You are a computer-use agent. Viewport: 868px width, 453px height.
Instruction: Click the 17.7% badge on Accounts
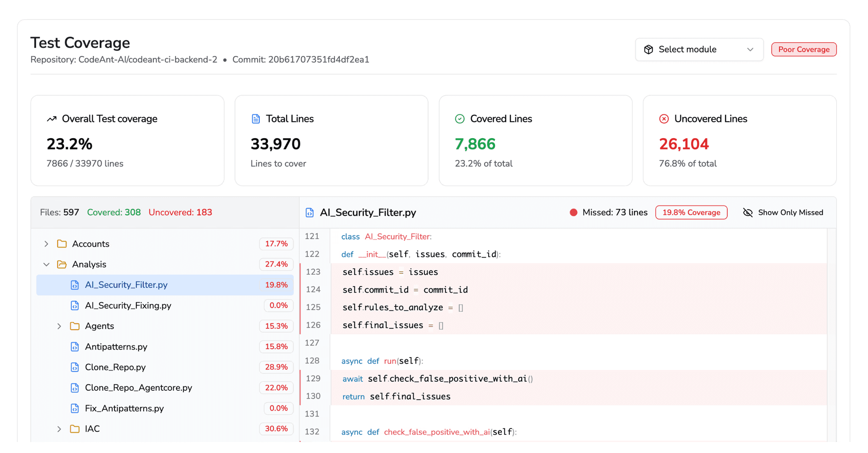point(276,244)
